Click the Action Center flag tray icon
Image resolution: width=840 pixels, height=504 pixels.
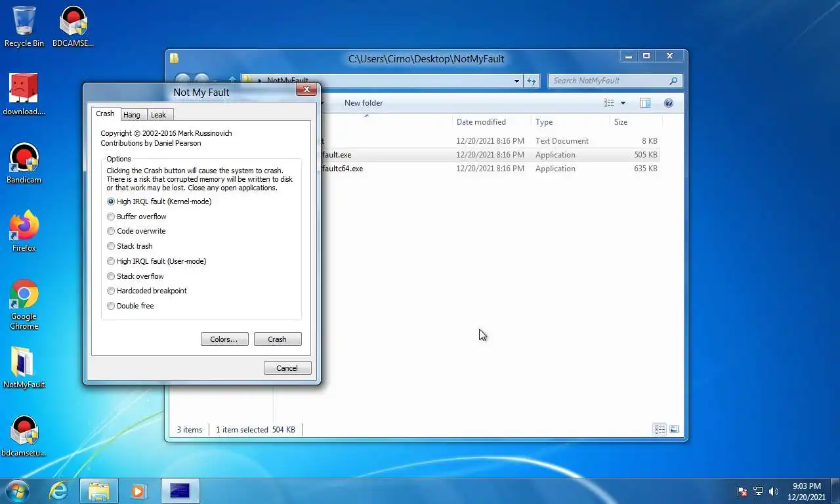(x=743, y=491)
